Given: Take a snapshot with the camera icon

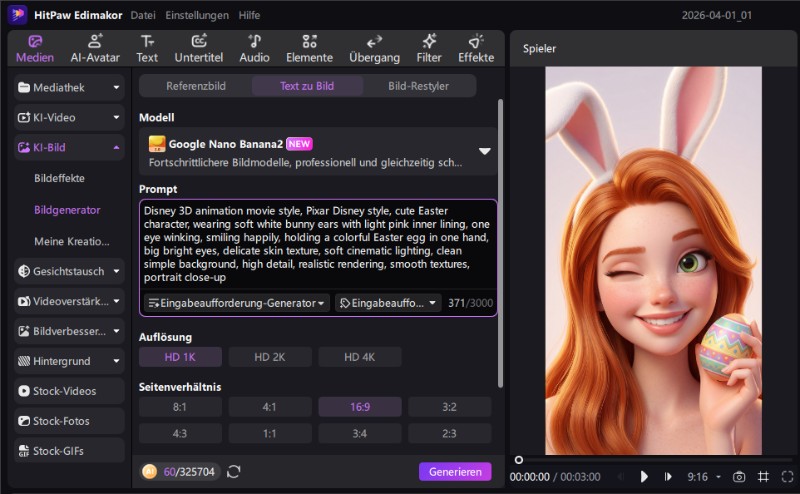Looking at the screenshot, I should 739,477.
